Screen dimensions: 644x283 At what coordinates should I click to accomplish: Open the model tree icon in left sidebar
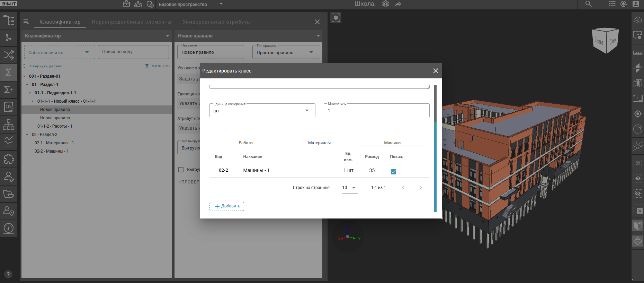pyautogui.click(x=9, y=20)
